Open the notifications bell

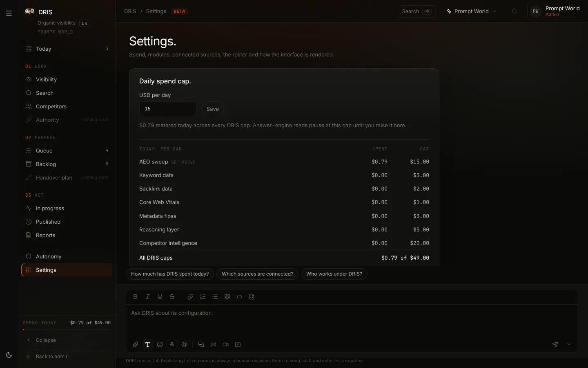click(514, 11)
